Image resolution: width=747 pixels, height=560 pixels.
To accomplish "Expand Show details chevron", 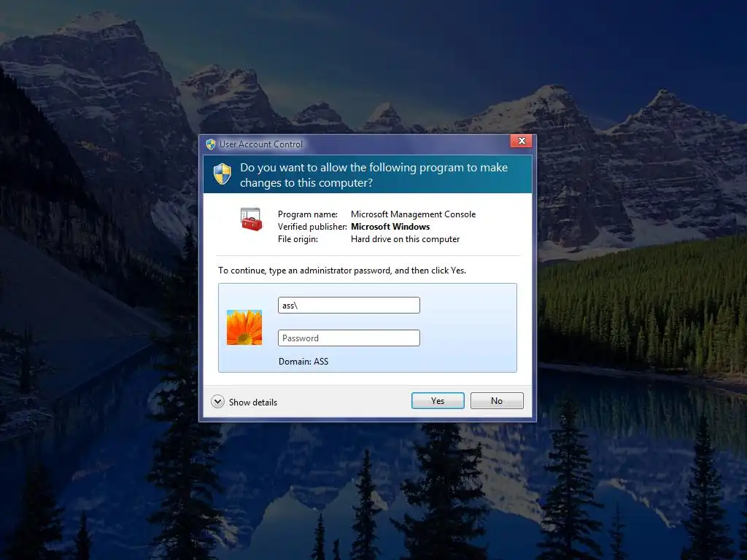I will (x=217, y=402).
